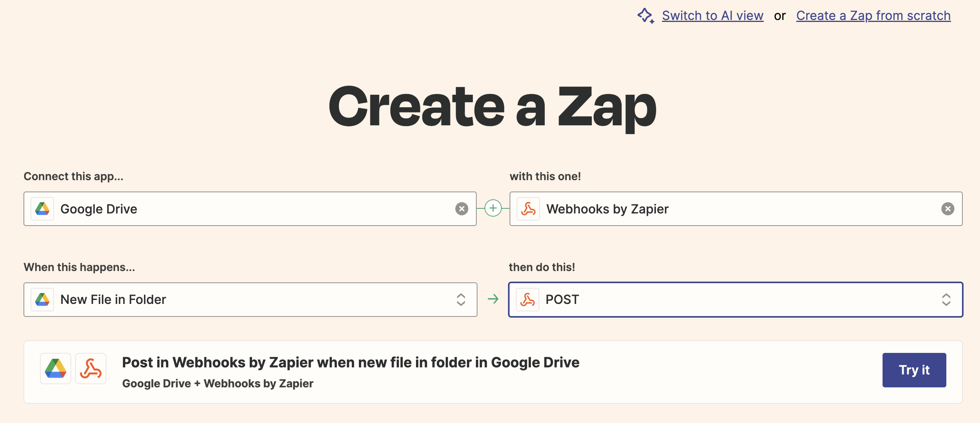Open the POST action dropdown

[735, 300]
